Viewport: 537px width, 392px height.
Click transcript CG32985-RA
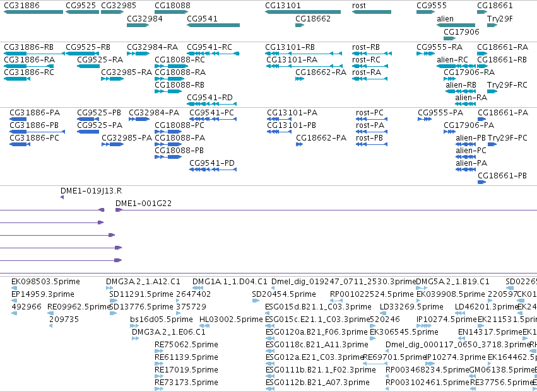tap(112, 79)
